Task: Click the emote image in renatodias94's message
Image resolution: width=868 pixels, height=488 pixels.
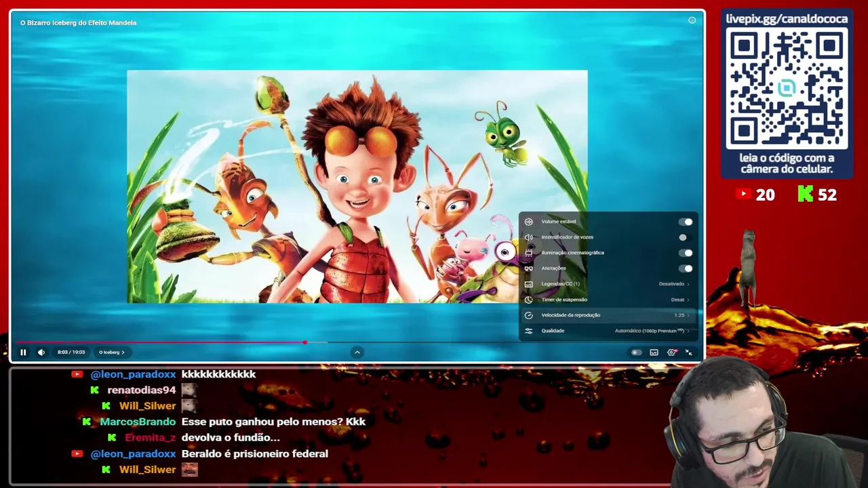Action: coord(189,390)
